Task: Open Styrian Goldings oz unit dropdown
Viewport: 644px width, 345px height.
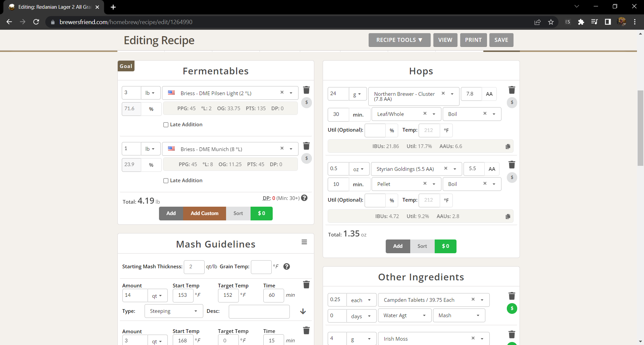Action: pyautogui.click(x=359, y=169)
